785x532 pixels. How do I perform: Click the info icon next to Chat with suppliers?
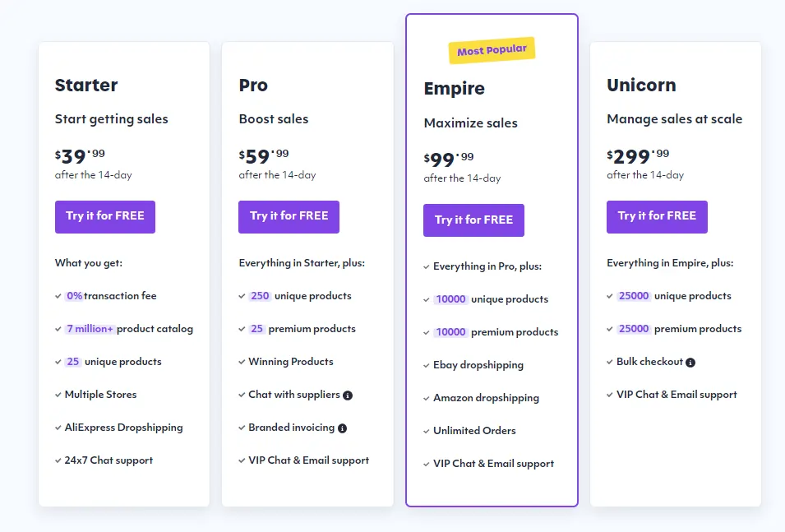point(346,394)
